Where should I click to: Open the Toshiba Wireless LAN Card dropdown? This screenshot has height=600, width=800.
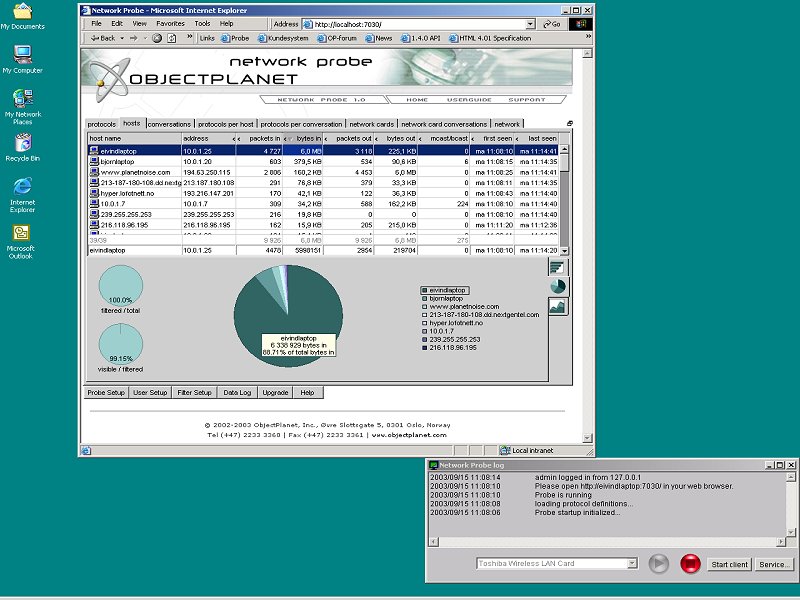coord(632,563)
